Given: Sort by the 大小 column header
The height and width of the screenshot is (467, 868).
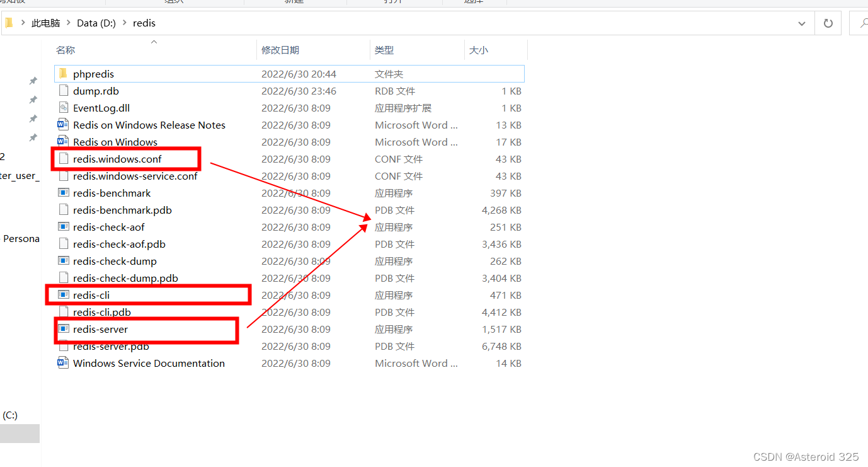Looking at the screenshot, I should pos(479,50).
